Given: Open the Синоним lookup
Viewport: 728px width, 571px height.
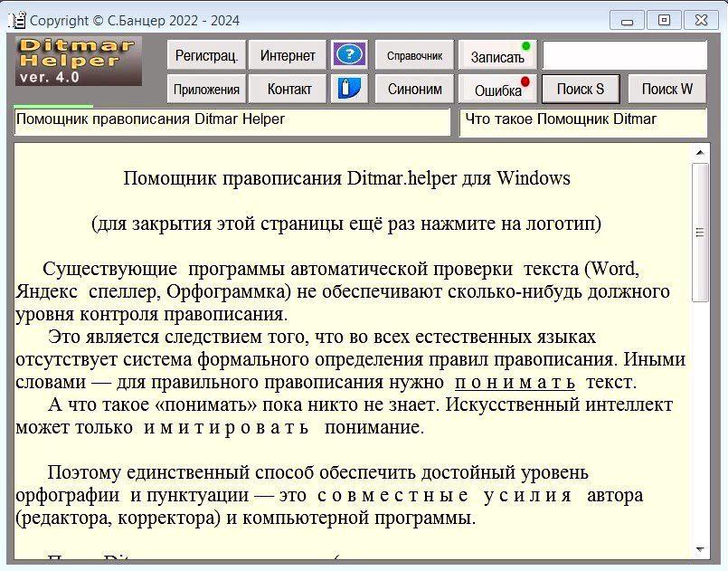Looking at the screenshot, I should [x=414, y=89].
